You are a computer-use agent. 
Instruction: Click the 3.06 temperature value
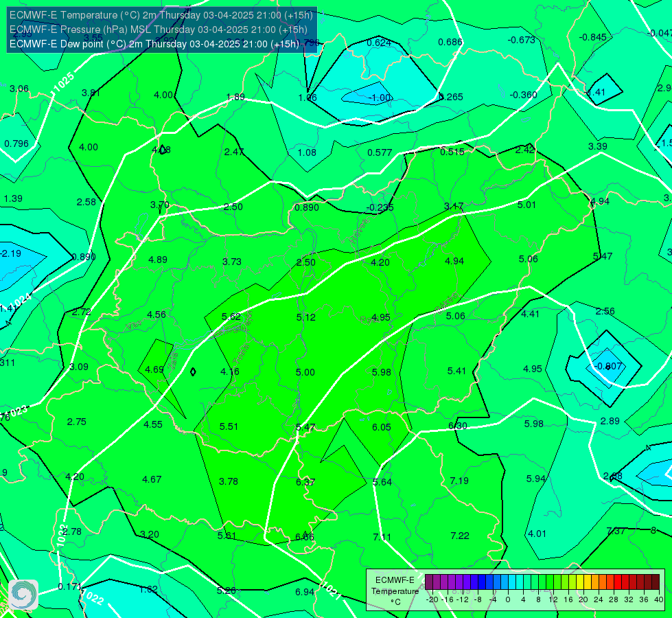pyautogui.click(x=19, y=89)
